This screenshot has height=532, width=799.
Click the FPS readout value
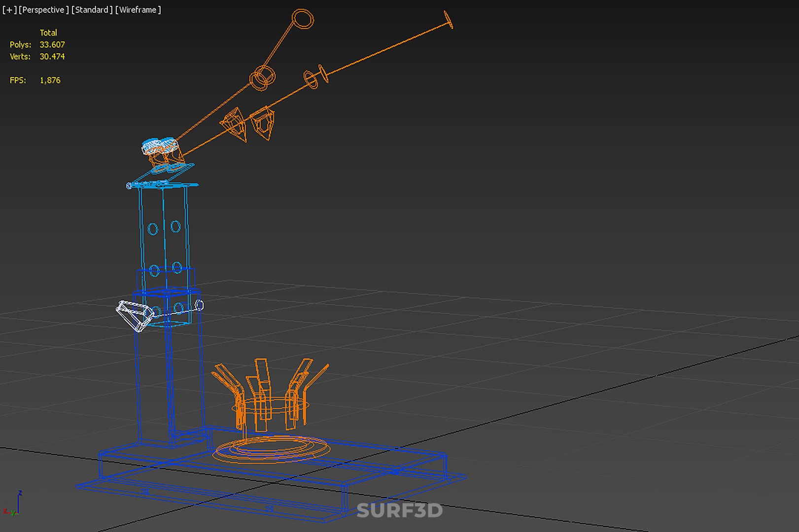click(x=50, y=80)
